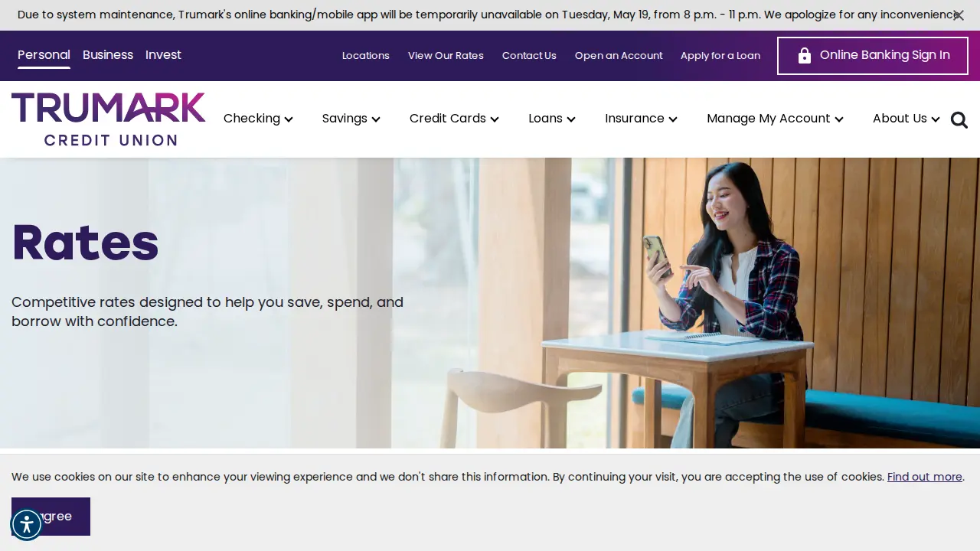Screen dimensions: 980x551
Task: Click Online Banking Sign In button
Action: click(x=873, y=56)
